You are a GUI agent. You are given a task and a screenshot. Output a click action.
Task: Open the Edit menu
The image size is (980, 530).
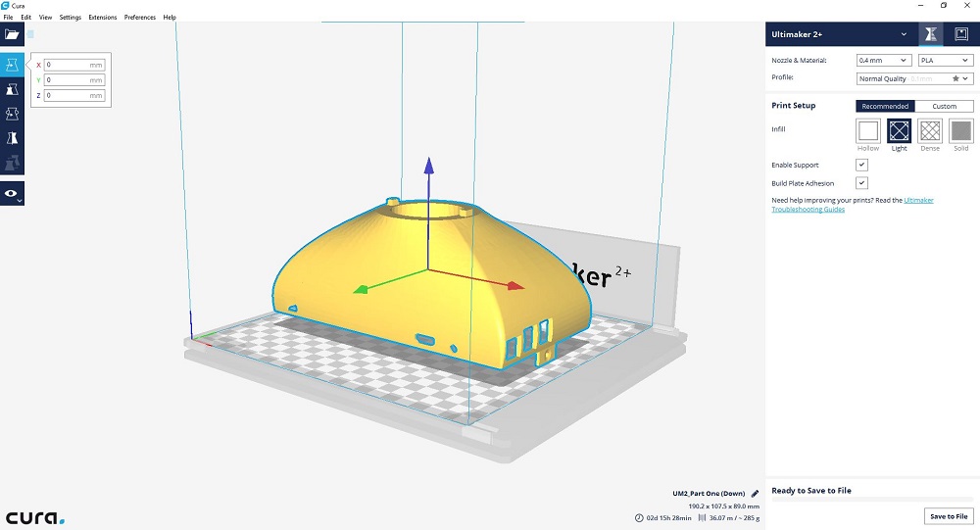pyautogui.click(x=25, y=18)
